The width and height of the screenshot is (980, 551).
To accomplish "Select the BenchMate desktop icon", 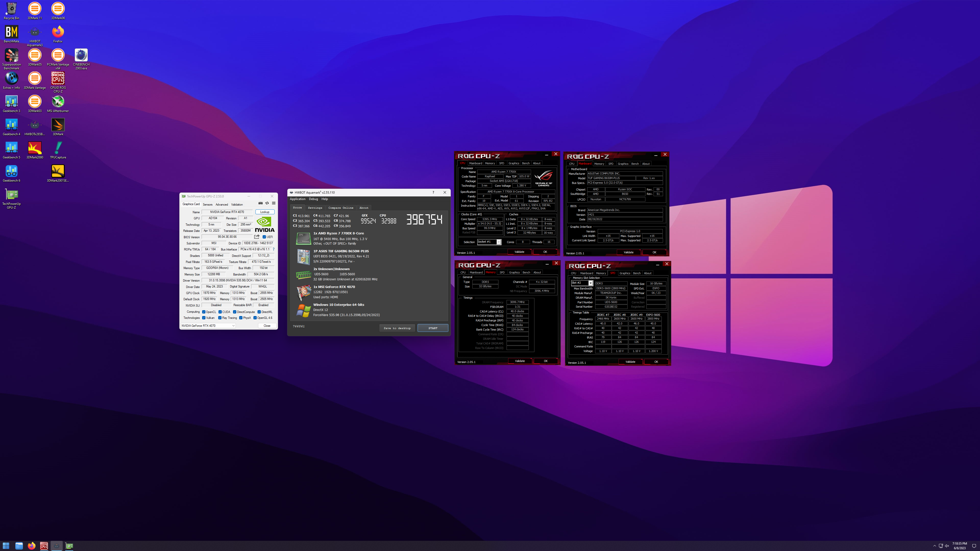I will click(x=11, y=34).
